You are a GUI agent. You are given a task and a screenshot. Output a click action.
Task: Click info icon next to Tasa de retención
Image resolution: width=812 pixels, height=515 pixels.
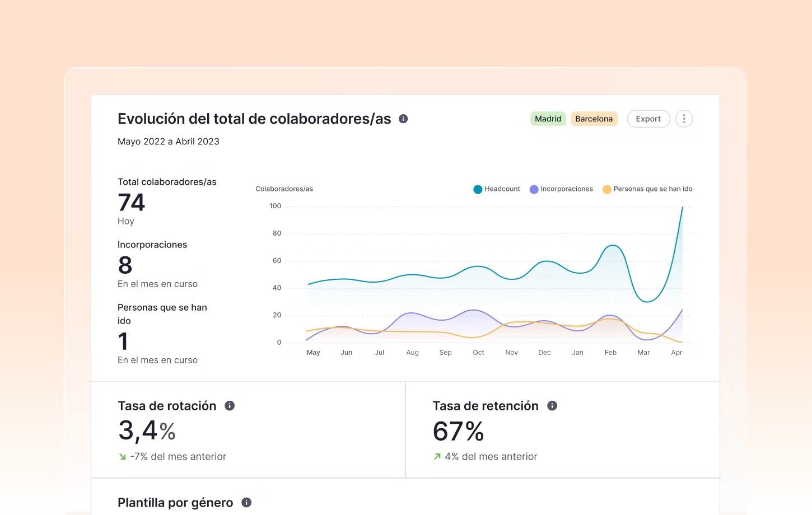552,406
